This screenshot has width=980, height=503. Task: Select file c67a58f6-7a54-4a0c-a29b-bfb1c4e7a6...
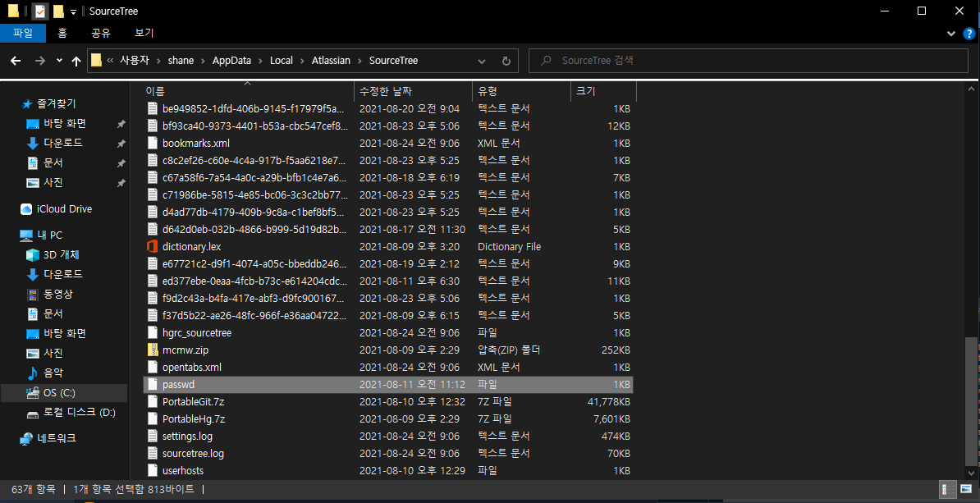(x=255, y=177)
